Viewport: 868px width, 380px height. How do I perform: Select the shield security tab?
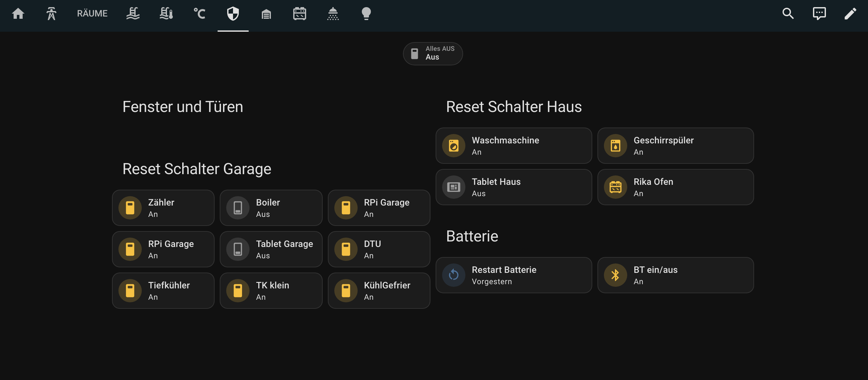pos(233,14)
